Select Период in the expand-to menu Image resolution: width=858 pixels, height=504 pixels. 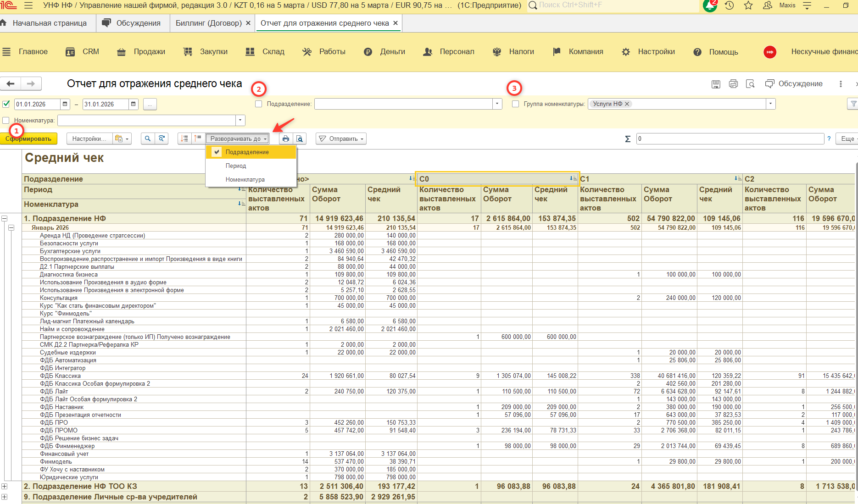coord(236,166)
